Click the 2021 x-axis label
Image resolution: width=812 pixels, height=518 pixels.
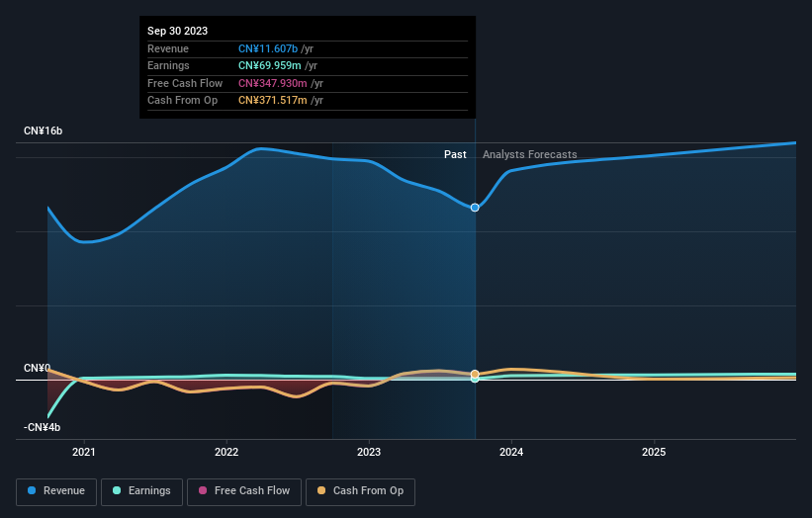tap(84, 452)
